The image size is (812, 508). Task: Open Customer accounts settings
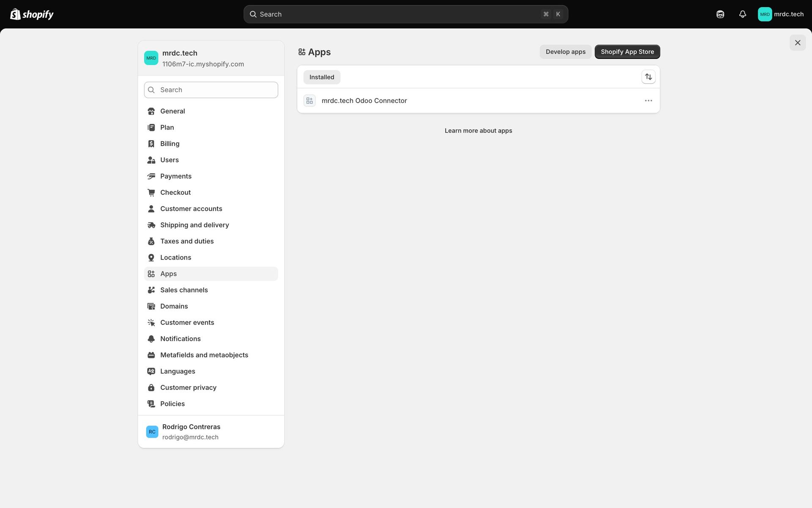(211, 209)
